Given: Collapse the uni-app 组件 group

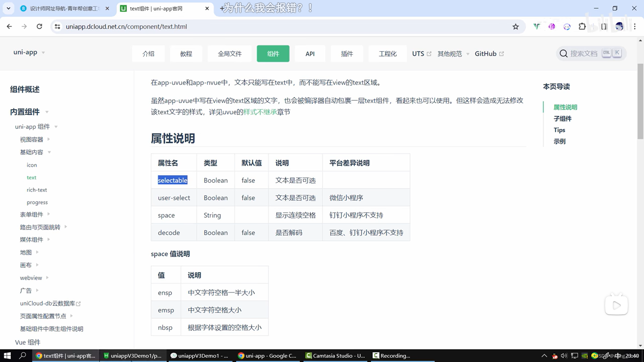Looking at the screenshot, I should tap(36, 126).
